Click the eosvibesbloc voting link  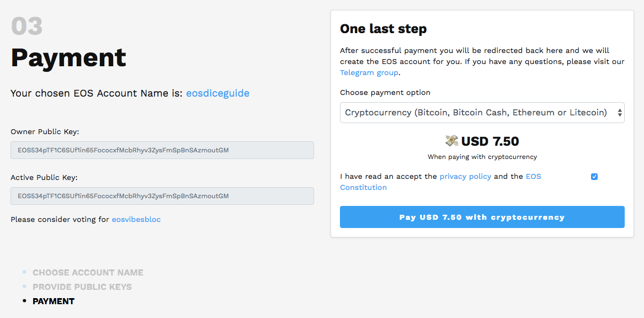136,219
